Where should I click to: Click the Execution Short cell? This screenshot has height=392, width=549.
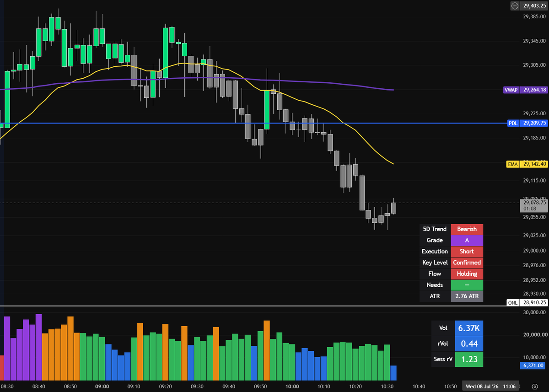point(467,252)
